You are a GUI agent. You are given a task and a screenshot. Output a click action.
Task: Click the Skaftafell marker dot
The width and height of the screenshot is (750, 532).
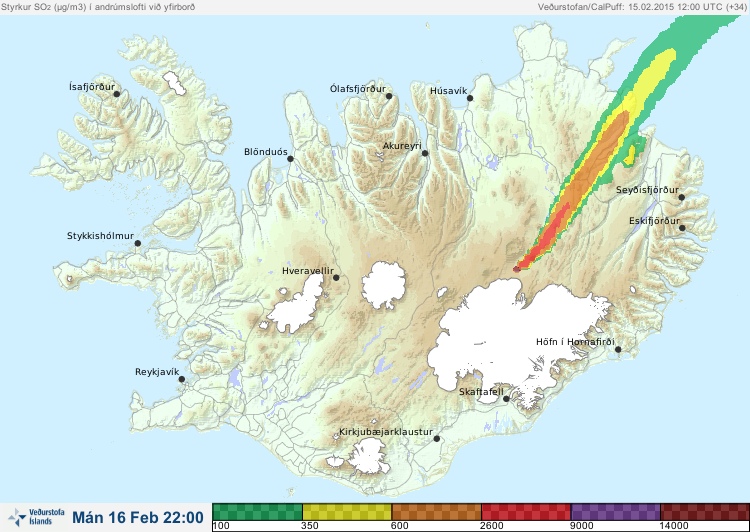pos(506,399)
